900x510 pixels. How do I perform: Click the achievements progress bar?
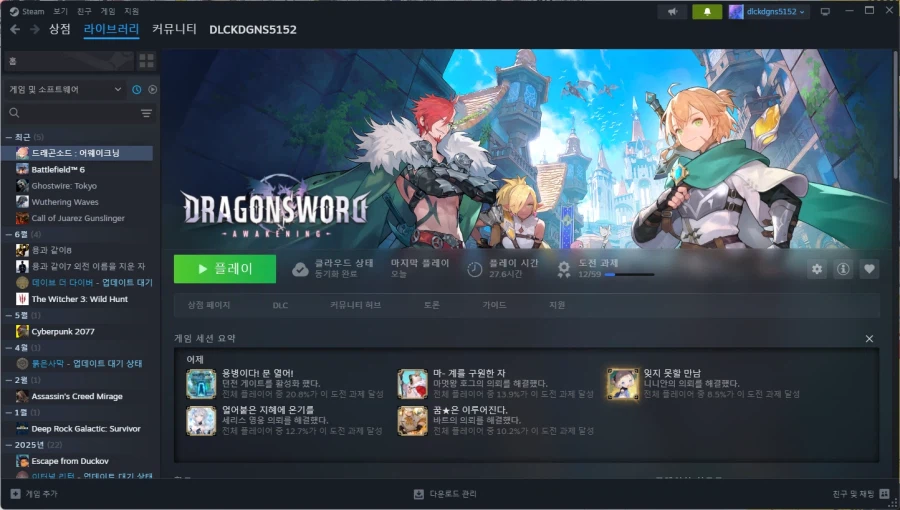[x=629, y=275]
